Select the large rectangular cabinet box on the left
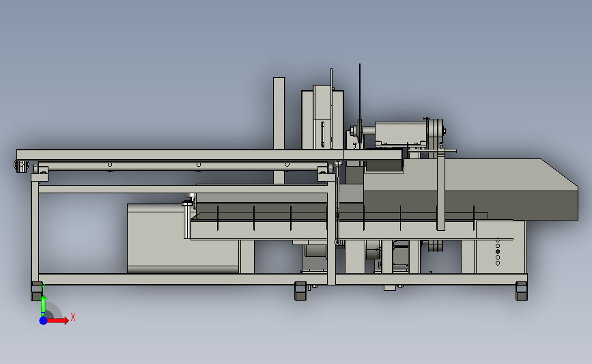The width and height of the screenshot is (592, 364). [183, 238]
